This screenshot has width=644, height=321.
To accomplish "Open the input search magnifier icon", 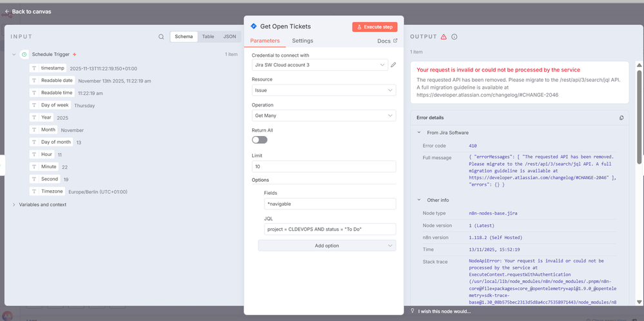I will tap(161, 37).
